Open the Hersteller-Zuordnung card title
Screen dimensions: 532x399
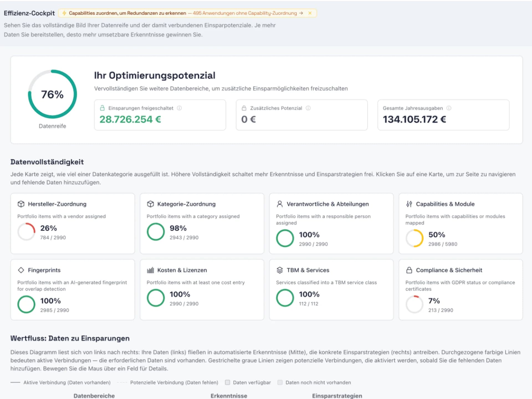coord(57,204)
